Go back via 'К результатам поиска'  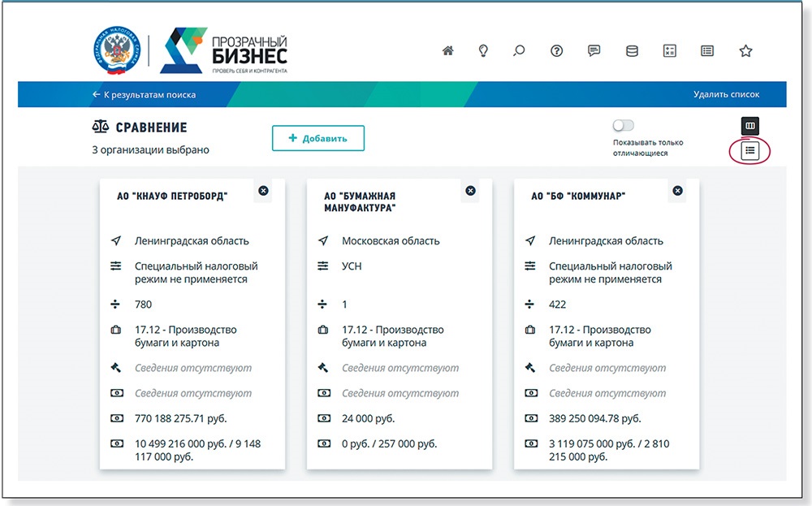pyautogui.click(x=144, y=94)
